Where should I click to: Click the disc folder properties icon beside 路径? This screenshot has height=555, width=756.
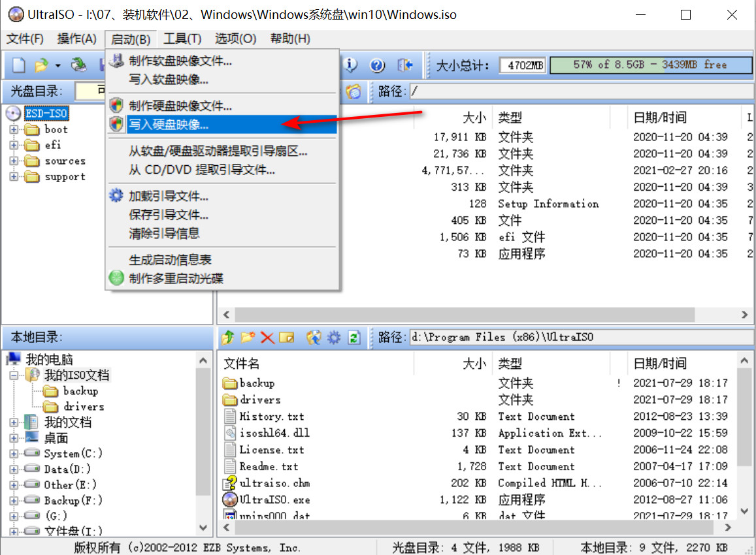click(x=353, y=91)
